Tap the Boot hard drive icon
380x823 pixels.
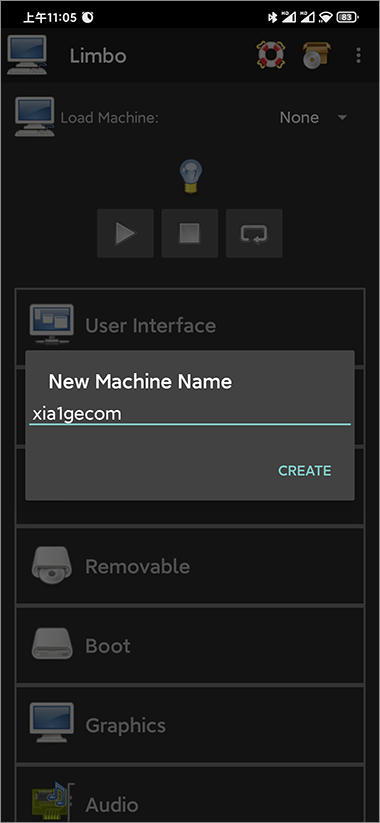click(51, 643)
